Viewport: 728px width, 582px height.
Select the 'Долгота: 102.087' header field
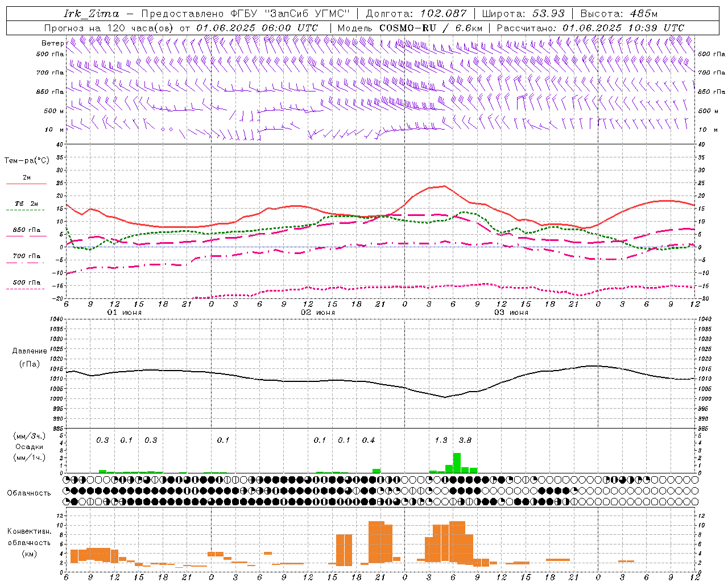[x=416, y=14]
